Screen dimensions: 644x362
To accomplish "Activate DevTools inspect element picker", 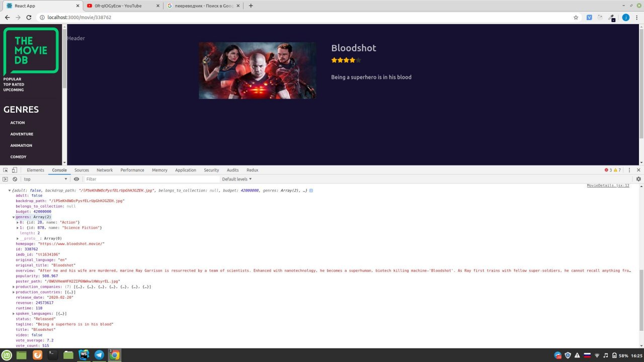I will click(x=5, y=170).
